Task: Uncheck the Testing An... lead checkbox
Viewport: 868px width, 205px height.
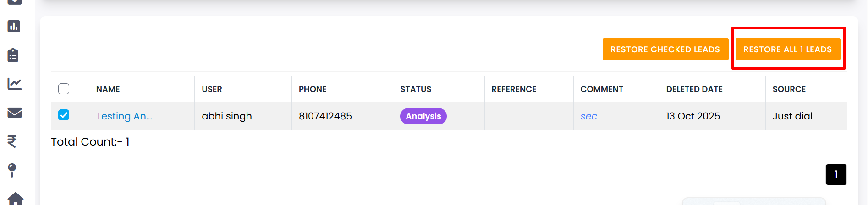Action: pos(64,115)
